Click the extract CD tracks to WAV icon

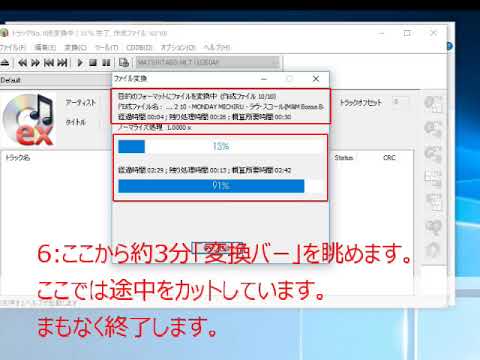click(x=433, y=104)
